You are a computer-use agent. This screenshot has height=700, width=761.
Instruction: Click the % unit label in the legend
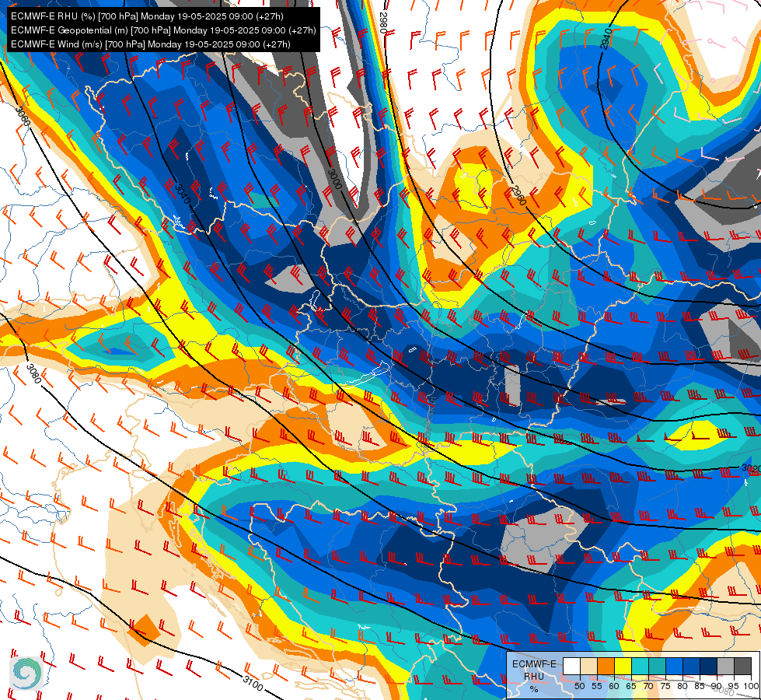click(534, 689)
